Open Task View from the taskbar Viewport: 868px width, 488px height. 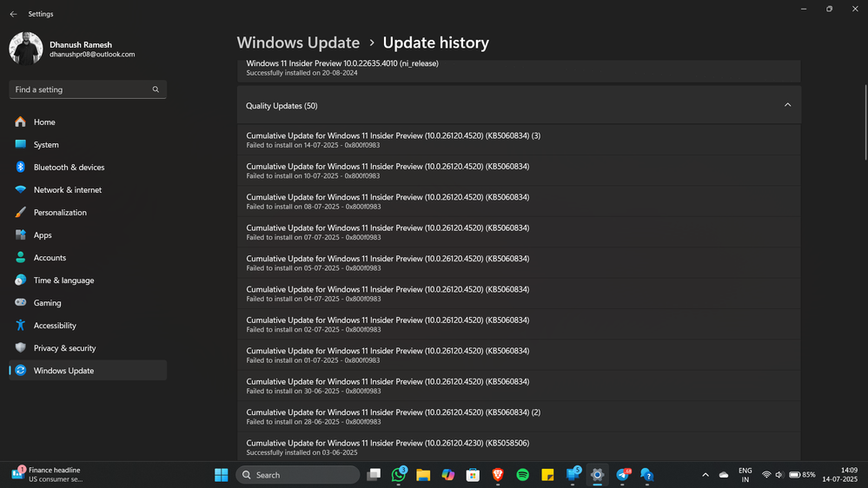click(x=374, y=475)
